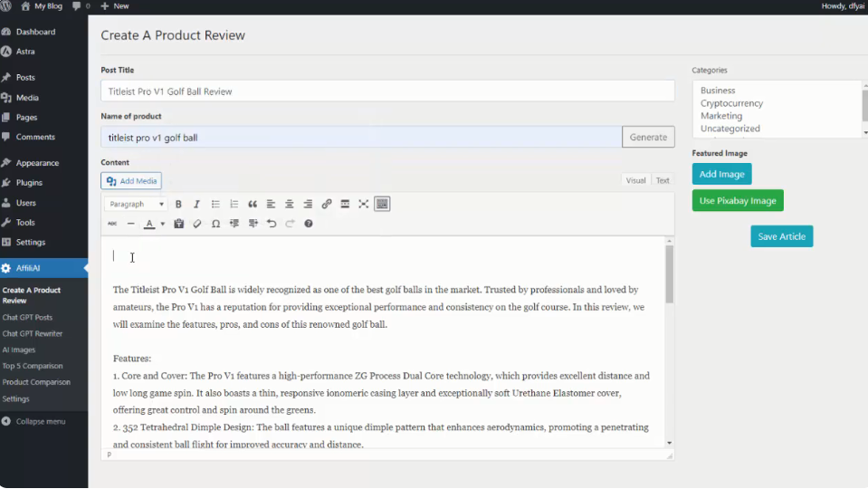The image size is (868, 489).
Task: Apply blockquote formatting
Action: tap(253, 205)
